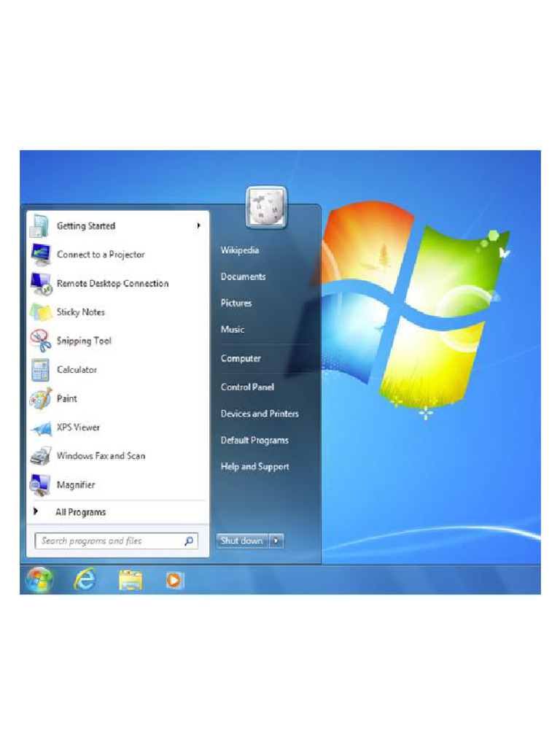Viewport: 560px width, 747px height.
Task: Select the All Programs label
Action: 80,512
